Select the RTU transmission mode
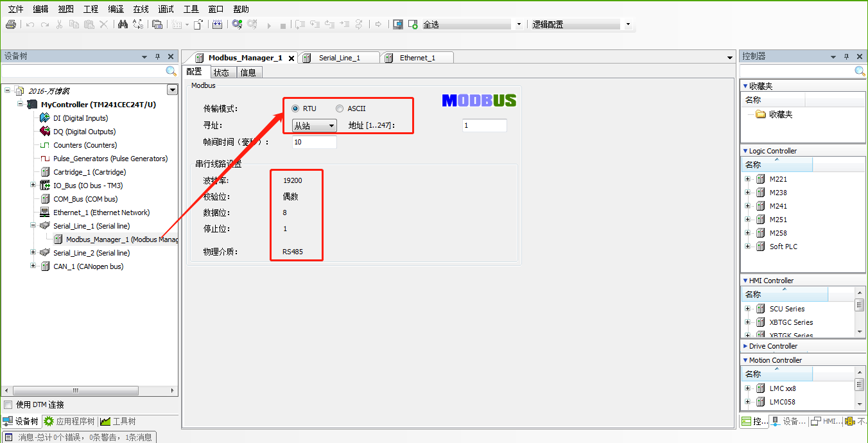Image resolution: width=868 pixels, height=443 pixels. click(x=295, y=109)
